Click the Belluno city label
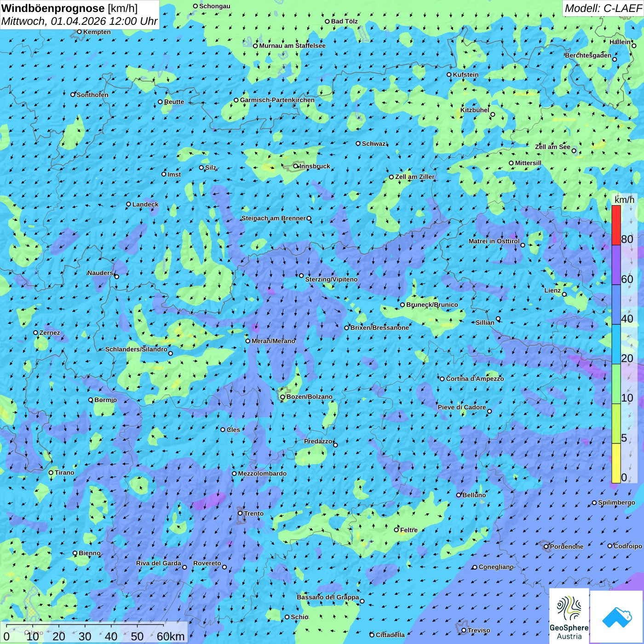 tap(474, 495)
